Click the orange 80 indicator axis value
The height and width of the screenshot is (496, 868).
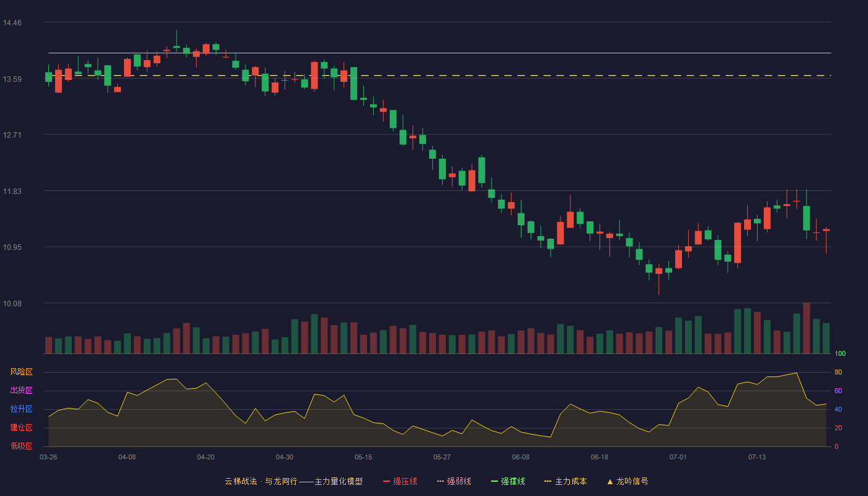click(x=838, y=373)
